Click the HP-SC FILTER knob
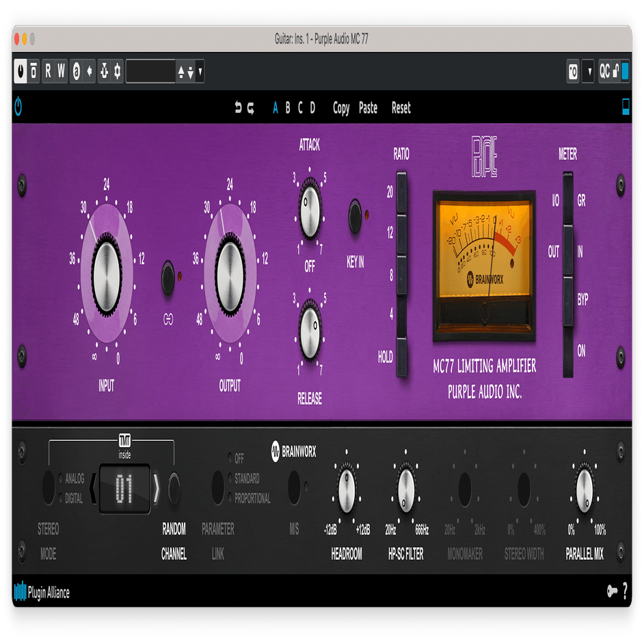Screen dimensions: 644x644 coord(406,487)
